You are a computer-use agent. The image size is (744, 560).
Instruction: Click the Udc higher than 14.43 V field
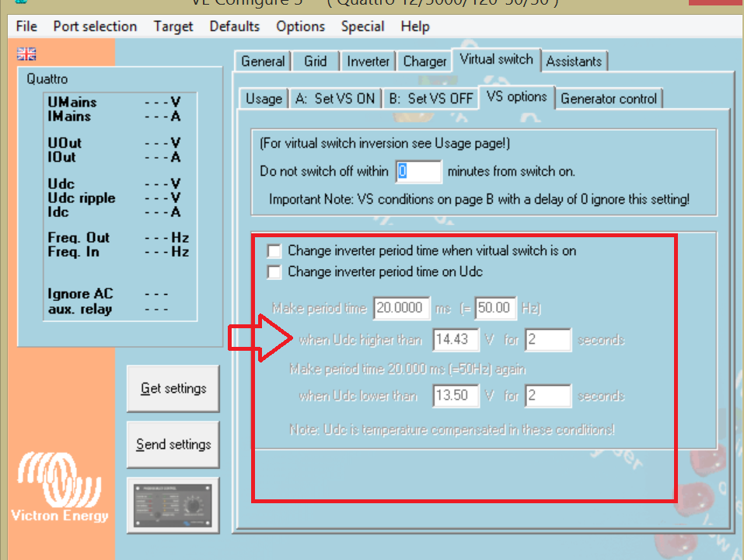click(x=456, y=340)
